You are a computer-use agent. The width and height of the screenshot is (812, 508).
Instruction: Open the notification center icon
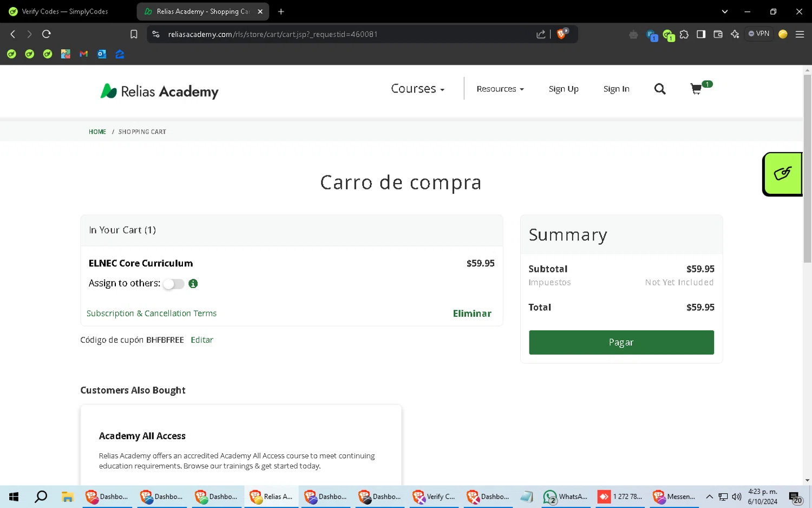[795, 497]
